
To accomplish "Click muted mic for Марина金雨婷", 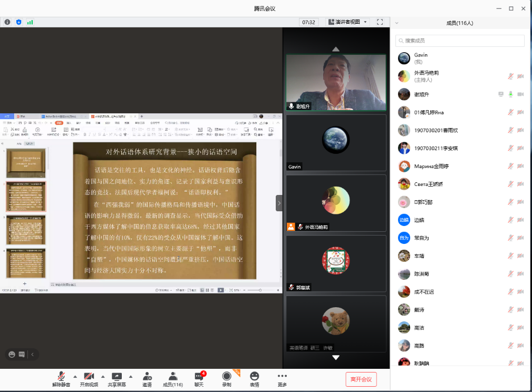I will 510,166.
